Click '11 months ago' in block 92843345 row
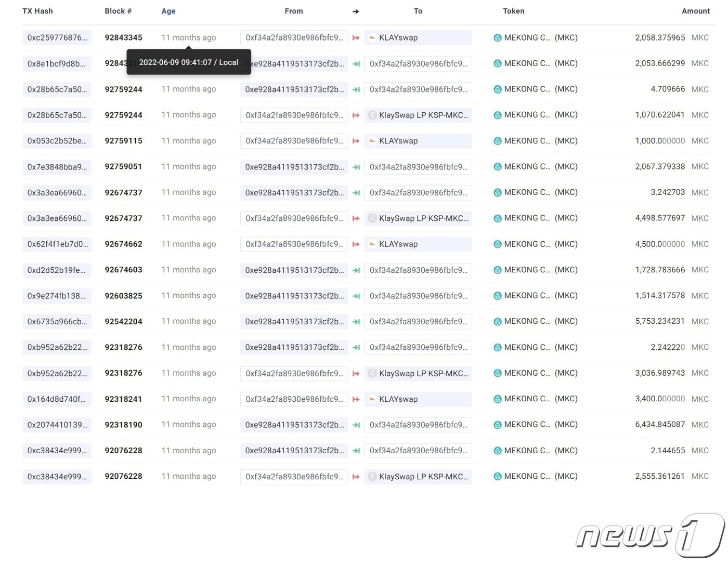The width and height of the screenshot is (728, 564). pos(188,37)
